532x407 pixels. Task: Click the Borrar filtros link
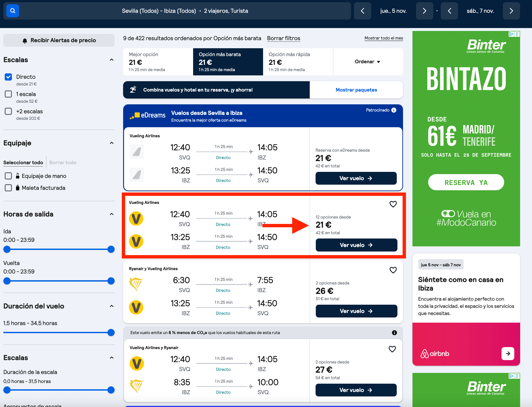[283, 38]
